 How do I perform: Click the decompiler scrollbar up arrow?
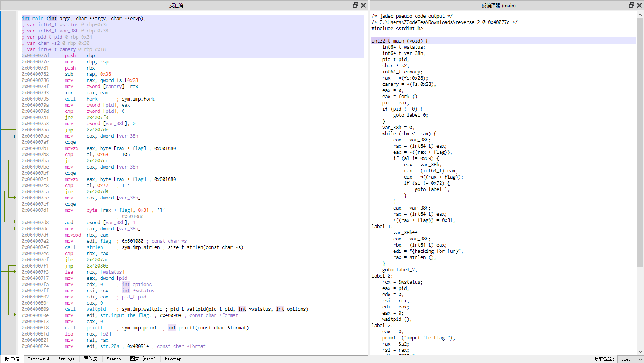(x=641, y=15)
